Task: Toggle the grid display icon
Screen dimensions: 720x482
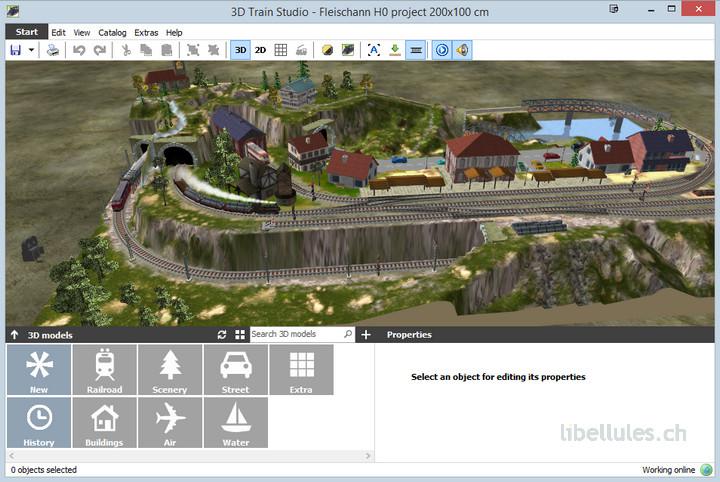Action: (x=281, y=50)
